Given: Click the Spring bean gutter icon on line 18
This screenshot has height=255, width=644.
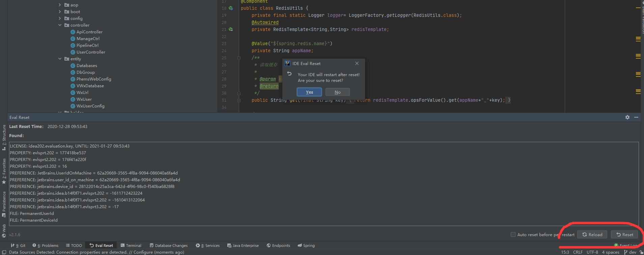Looking at the screenshot, I should pyautogui.click(x=231, y=8).
